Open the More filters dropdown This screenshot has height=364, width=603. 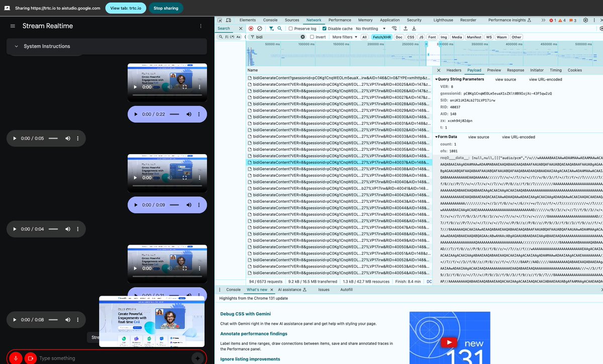(344, 37)
